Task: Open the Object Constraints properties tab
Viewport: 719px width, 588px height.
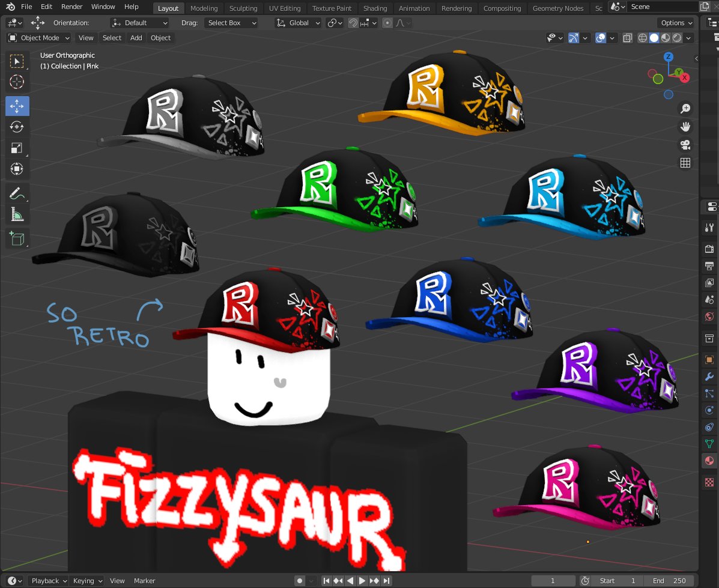Action: [709, 427]
